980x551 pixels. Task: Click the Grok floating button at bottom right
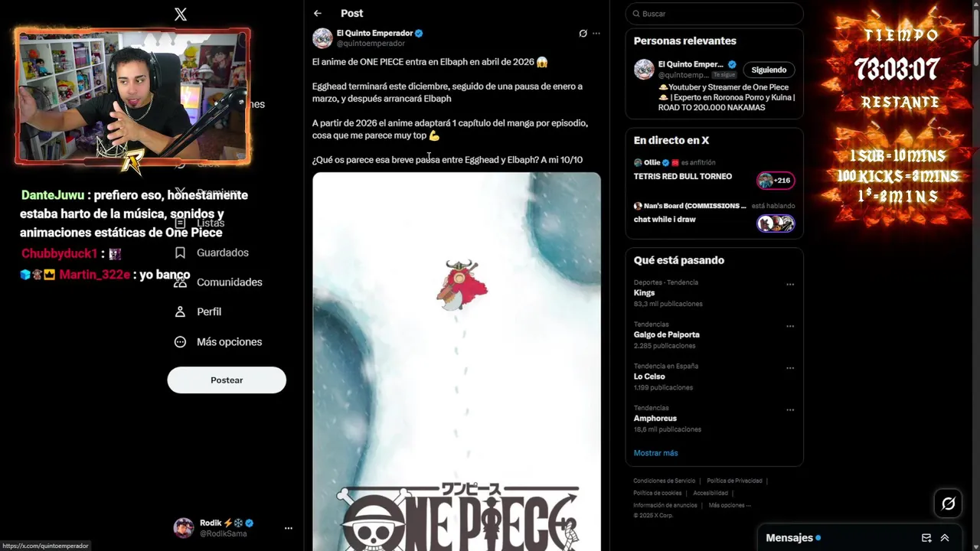(949, 504)
